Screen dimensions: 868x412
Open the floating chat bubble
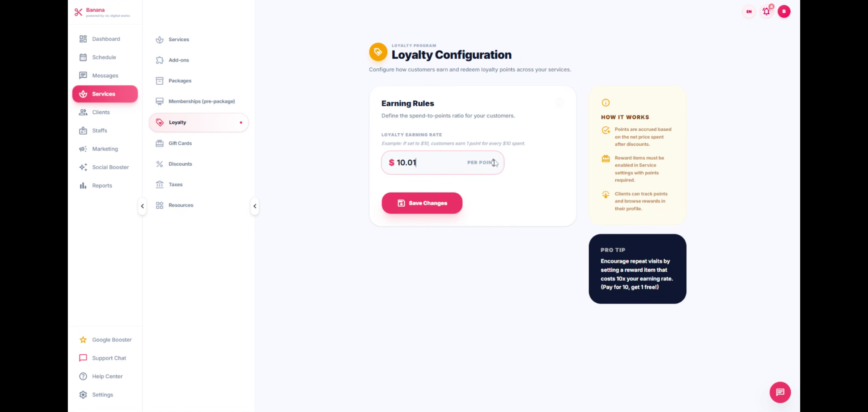780,392
